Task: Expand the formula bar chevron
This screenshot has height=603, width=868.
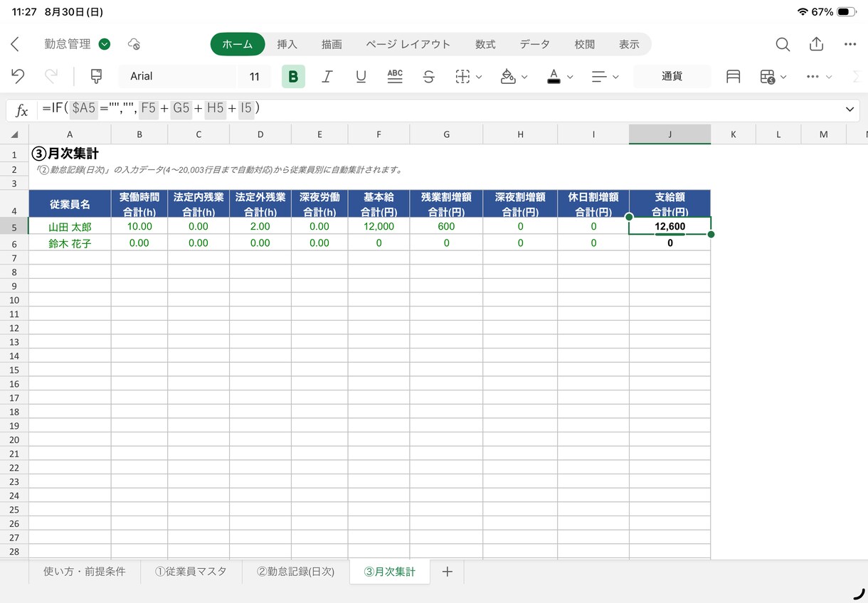Action: click(850, 110)
